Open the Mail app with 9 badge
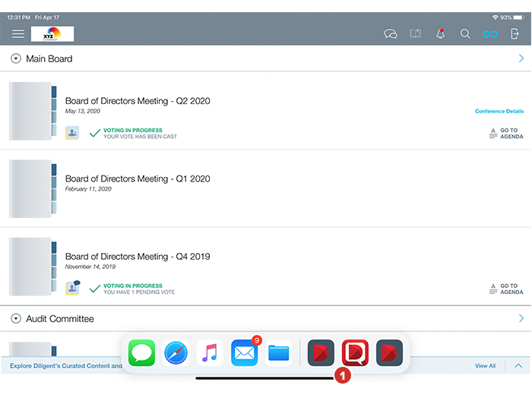The height and width of the screenshot is (395, 532). click(x=245, y=353)
